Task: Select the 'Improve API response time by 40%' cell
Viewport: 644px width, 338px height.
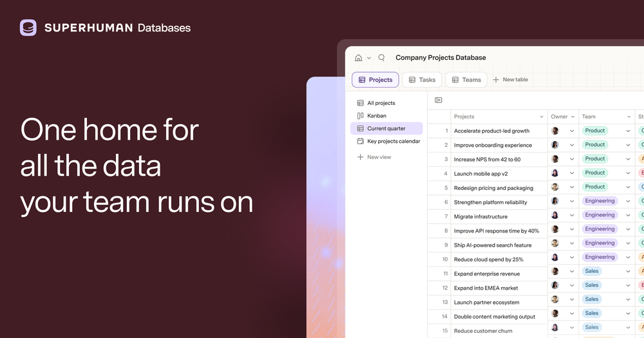Action: pyautogui.click(x=499, y=231)
